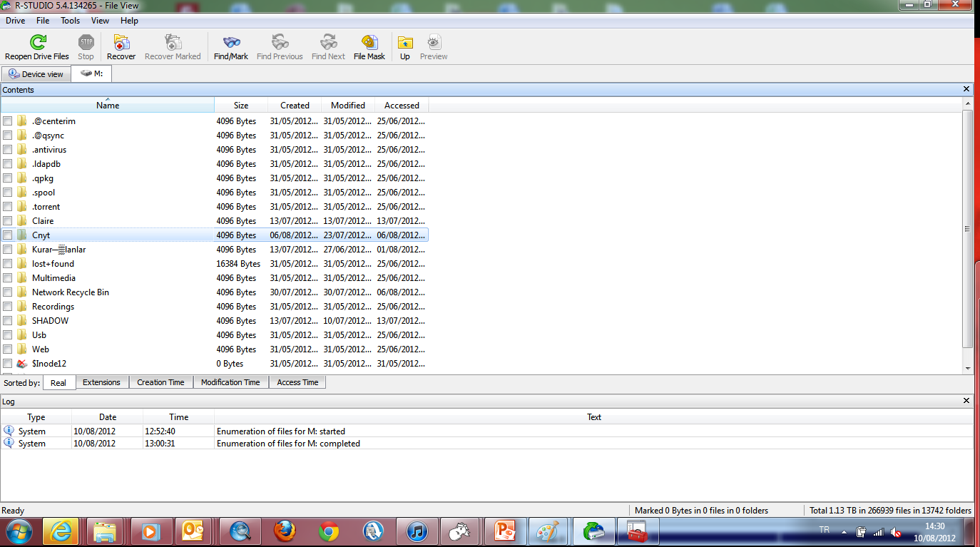Switch to the Device view tab
Image resolution: width=980 pixels, height=547 pixels.
[x=36, y=74]
